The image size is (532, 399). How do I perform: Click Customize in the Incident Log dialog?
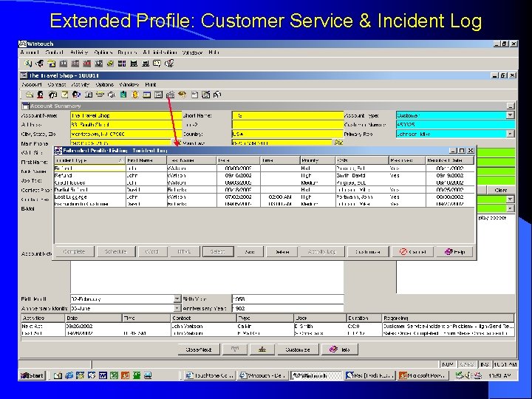click(x=368, y=252)
